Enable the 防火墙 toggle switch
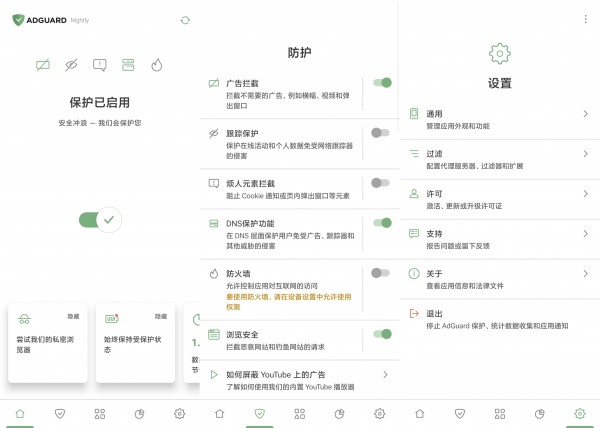 click(380, 273)
